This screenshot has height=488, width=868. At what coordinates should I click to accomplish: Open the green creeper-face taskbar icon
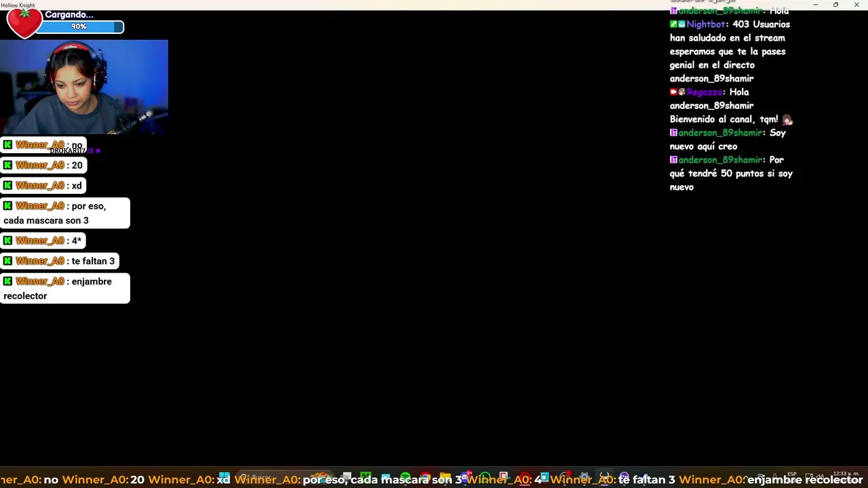(x=366, y=477)
